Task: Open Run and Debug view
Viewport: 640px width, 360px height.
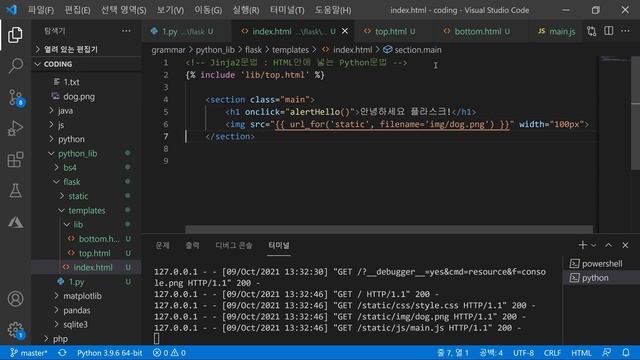Action: (15, 128)
